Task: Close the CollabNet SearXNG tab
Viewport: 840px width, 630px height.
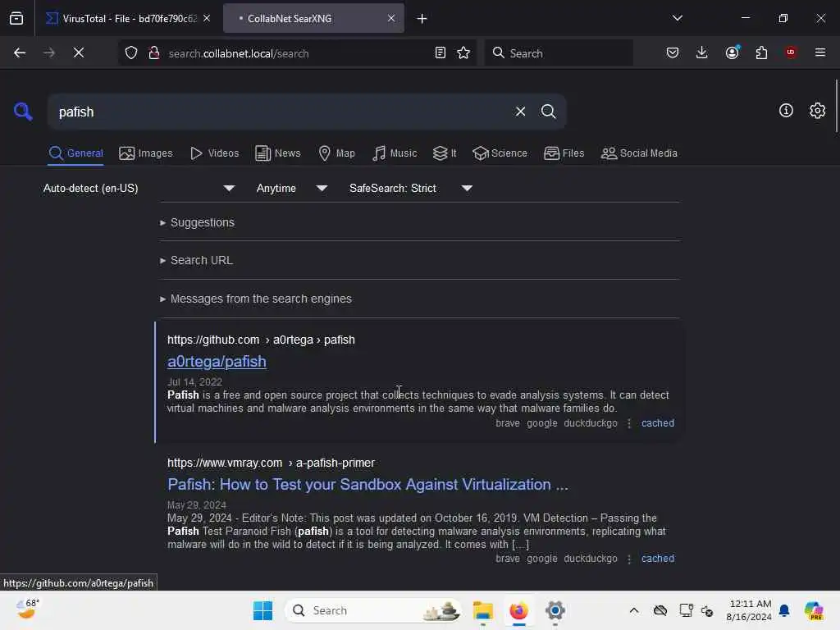Action: click(x=391, y=19)
